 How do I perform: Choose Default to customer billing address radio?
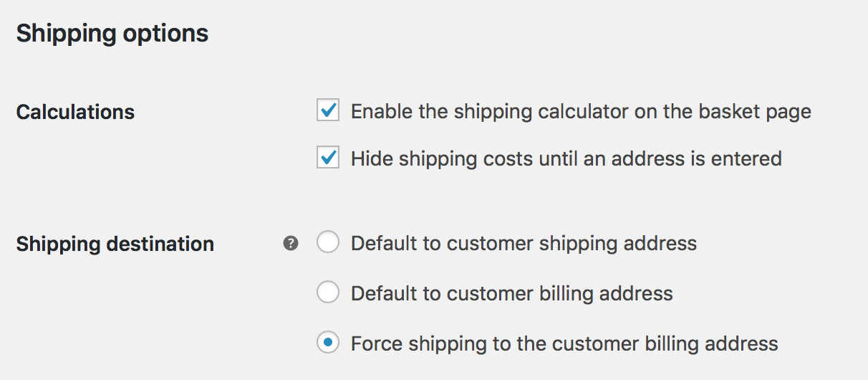pos(328,293)
